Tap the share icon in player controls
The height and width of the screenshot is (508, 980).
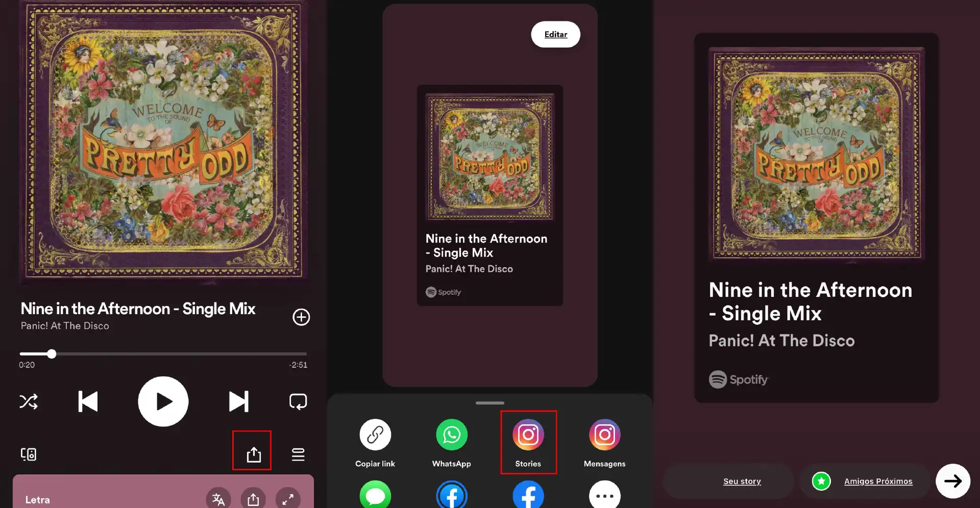(x=253, y=454)
